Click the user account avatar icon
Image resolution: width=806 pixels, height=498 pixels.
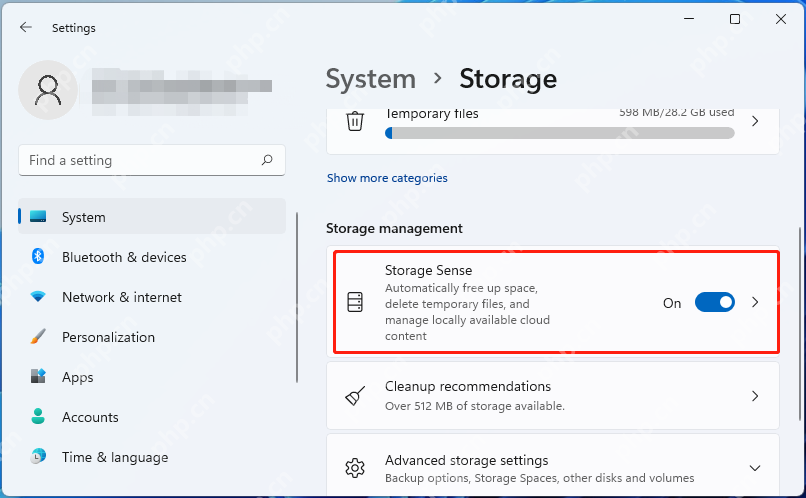tap(48, 90)
